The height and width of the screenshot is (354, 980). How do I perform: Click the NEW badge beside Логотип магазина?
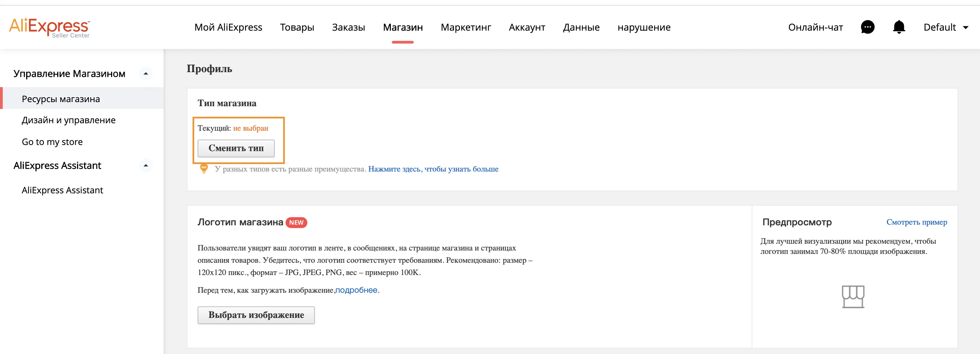tap(296, 222)
